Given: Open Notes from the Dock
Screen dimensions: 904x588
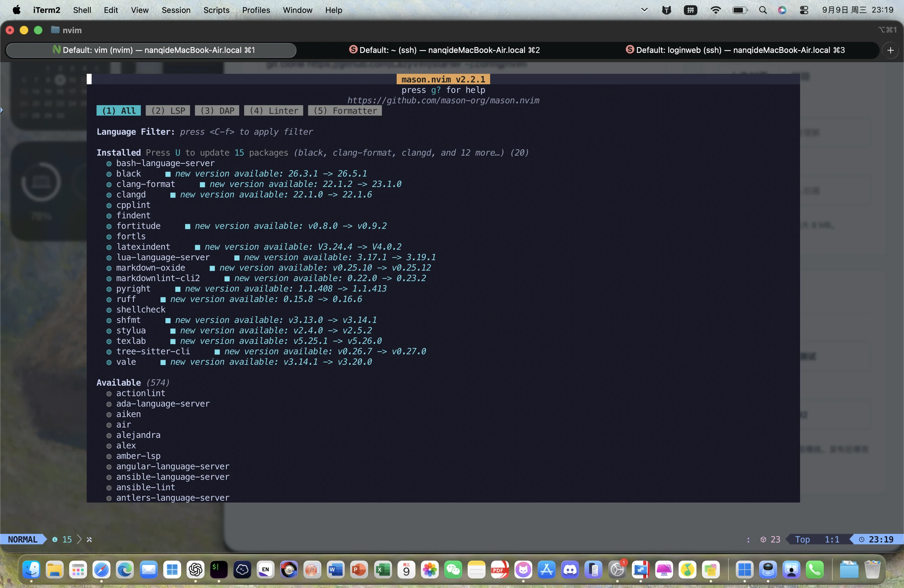Looking at the screenshot, I should pyautogui.click(x=477, y=569).
